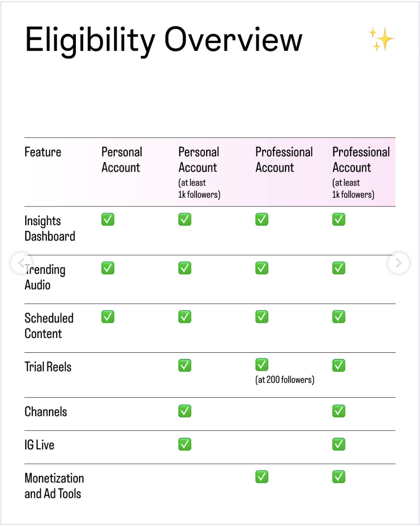Click Scheduled Content checkmark for Personal Account 1k

tap(185, 317)
